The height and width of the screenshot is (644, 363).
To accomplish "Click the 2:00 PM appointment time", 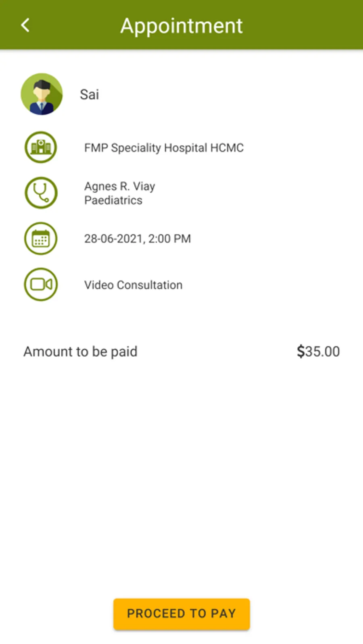I will pyautogui.click(x=170, y=239).
